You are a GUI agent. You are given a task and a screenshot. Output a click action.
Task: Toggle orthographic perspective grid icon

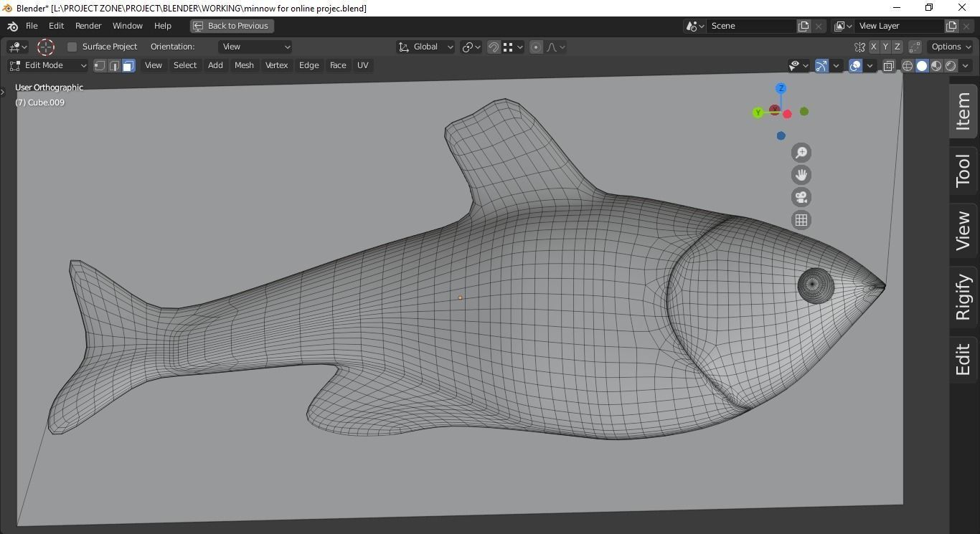pos(801,220)
